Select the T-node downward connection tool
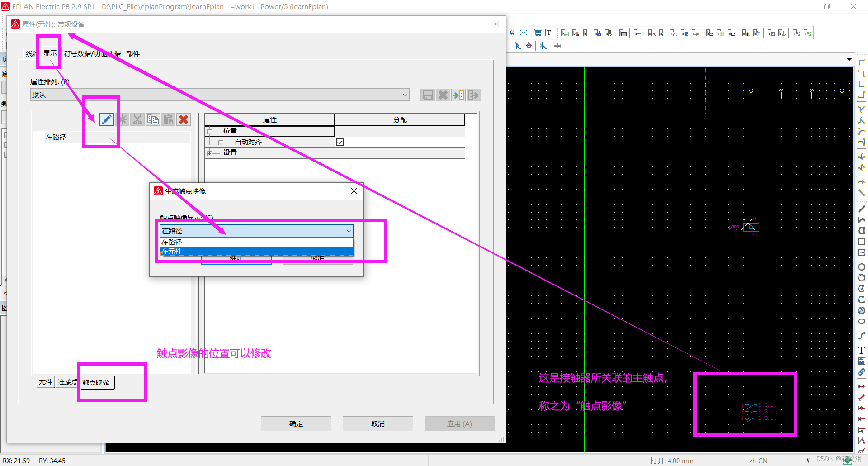 pyautogui.click(x=862, y=109)
